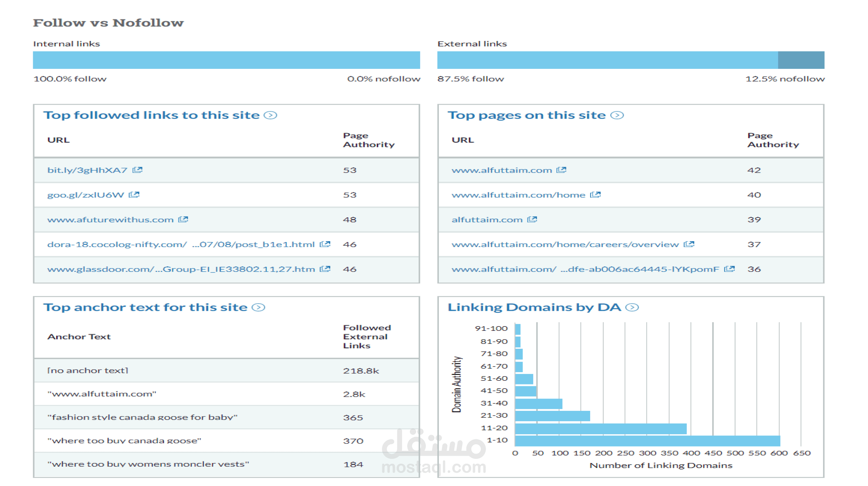Click the Internal links follow bar

tap(226, 60)
